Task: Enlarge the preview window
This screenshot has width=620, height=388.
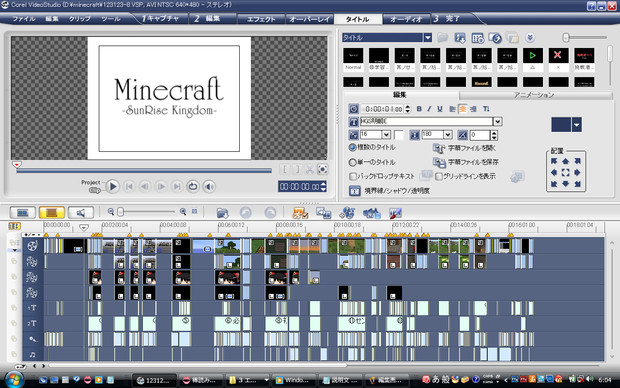Action: 323,169
